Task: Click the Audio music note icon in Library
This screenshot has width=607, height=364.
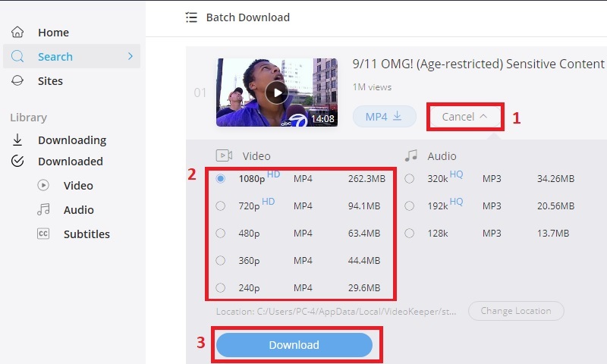Action: tap(43, 209)
